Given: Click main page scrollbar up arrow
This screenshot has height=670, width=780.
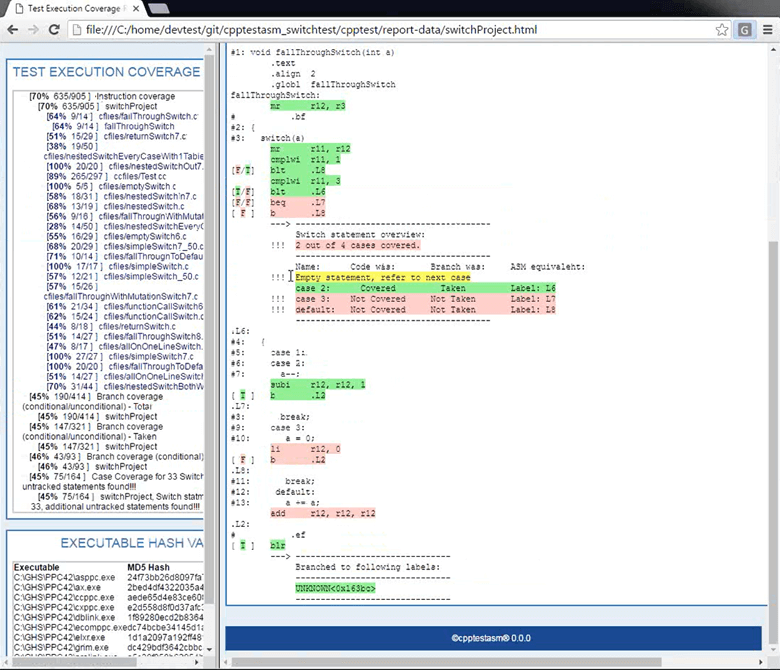Looking at the screenshot, I should (x=773, y=49).
